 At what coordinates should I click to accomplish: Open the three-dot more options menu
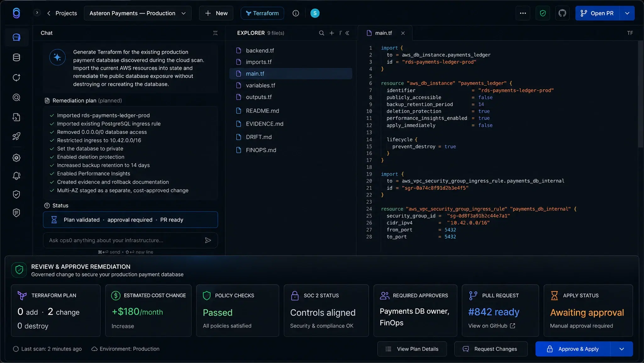click(x=523, y=13)
